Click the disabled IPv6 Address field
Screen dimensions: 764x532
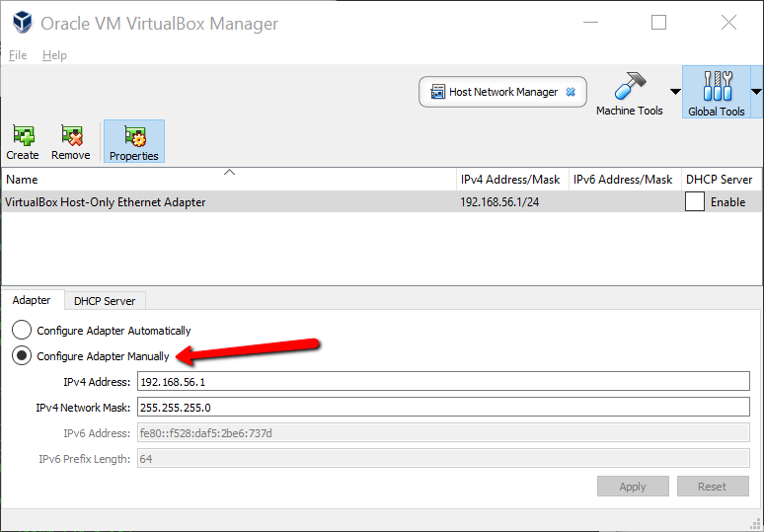443,432
